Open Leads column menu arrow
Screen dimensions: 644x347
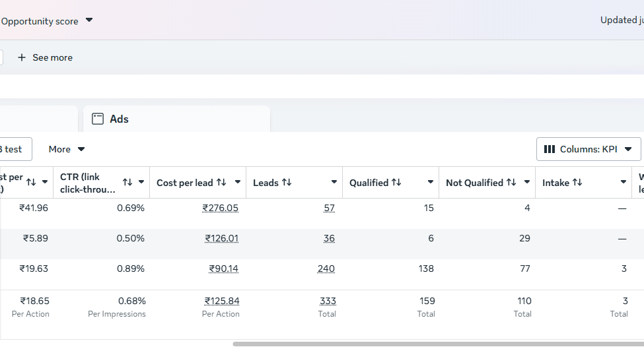334,181
